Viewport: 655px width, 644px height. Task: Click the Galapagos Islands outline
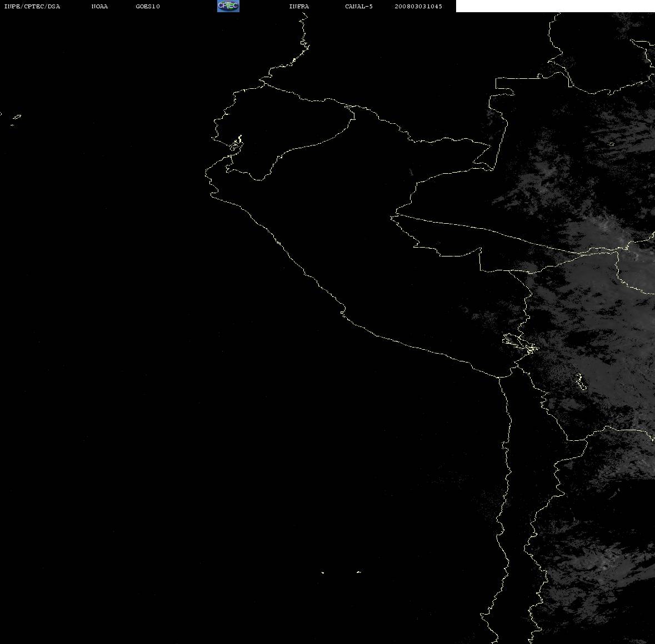click(15, 119)
